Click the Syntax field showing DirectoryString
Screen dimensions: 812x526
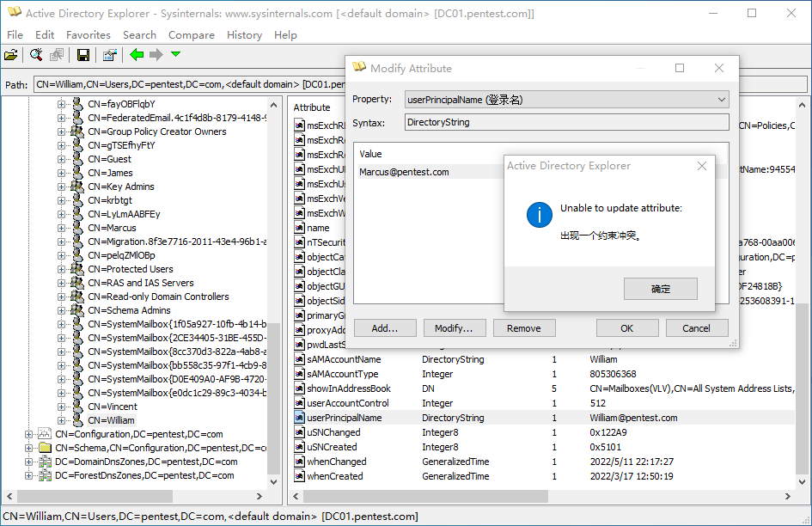tap(566, 122)
